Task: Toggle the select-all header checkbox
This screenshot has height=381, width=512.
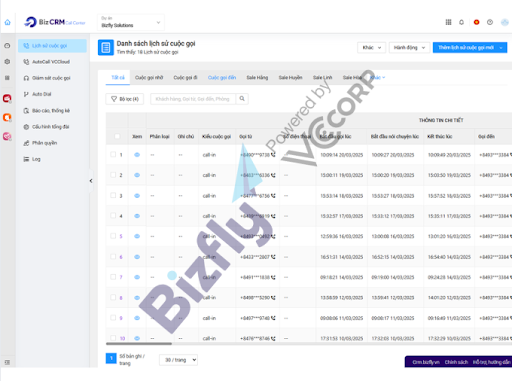Action: tap(117, 136)
